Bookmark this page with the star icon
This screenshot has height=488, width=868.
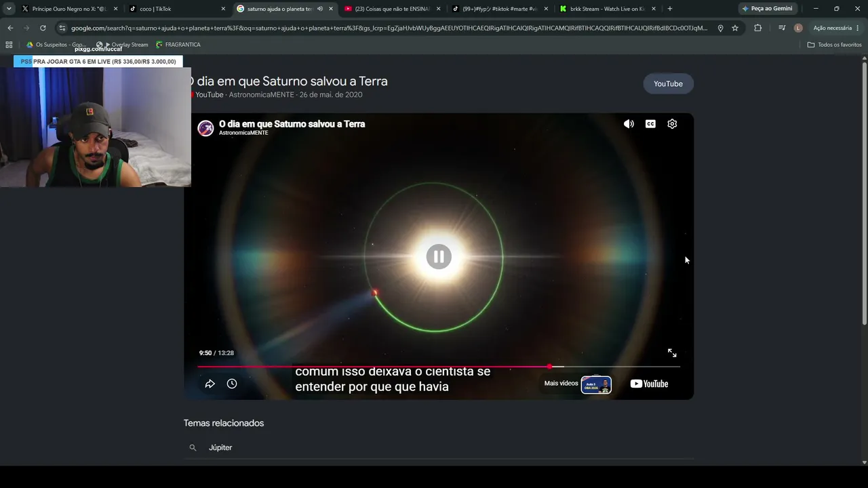point(735,28)
